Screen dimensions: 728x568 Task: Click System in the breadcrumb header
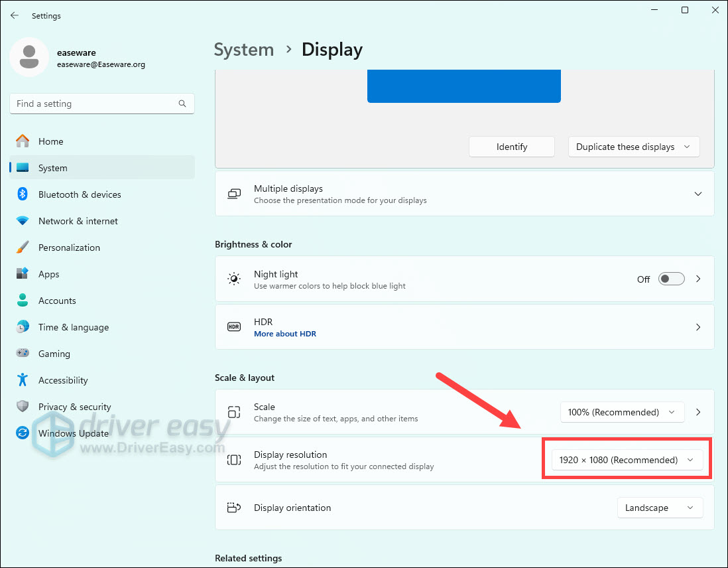coord(243,50)
